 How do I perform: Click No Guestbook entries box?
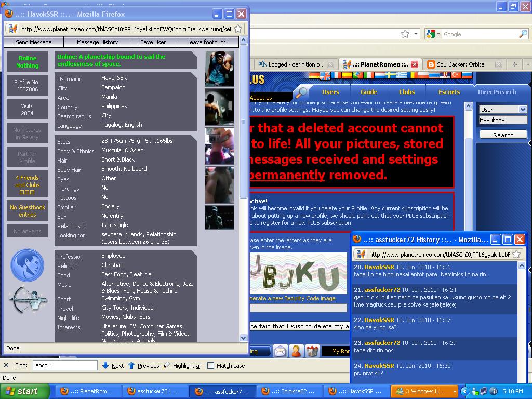click(x=27, y=211)
